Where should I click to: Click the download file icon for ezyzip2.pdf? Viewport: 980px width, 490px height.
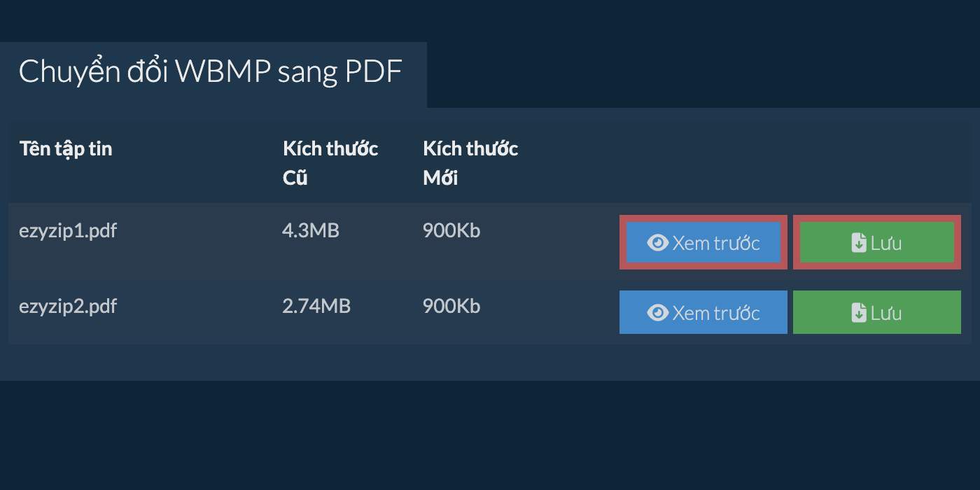tap(859, 312)
